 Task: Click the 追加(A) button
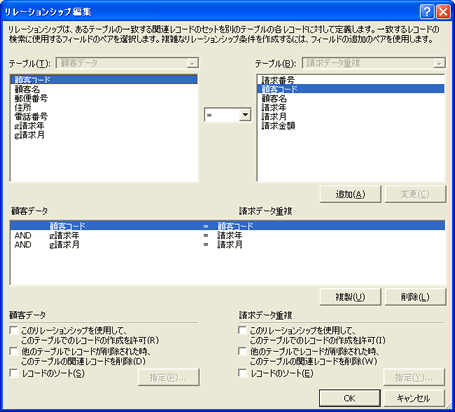click(x=350, y=194)
